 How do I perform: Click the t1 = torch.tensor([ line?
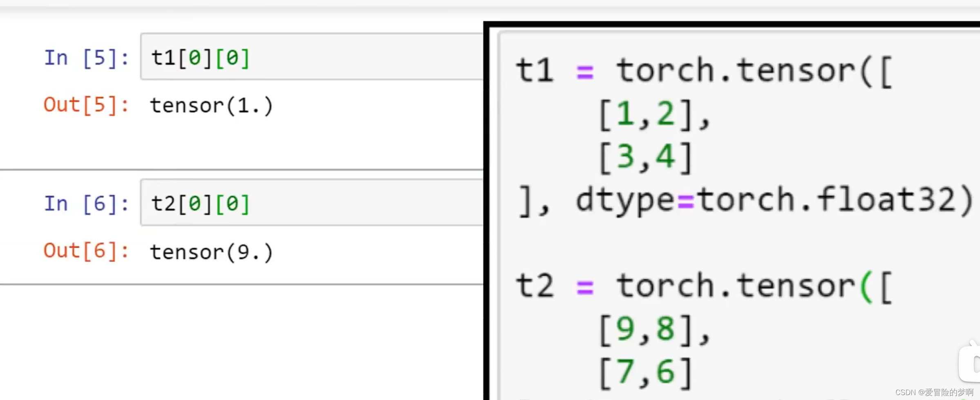point(704,72)
